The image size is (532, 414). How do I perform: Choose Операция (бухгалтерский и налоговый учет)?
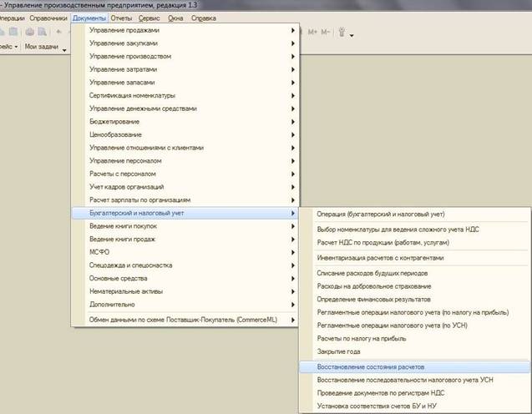tap(415, 214)
